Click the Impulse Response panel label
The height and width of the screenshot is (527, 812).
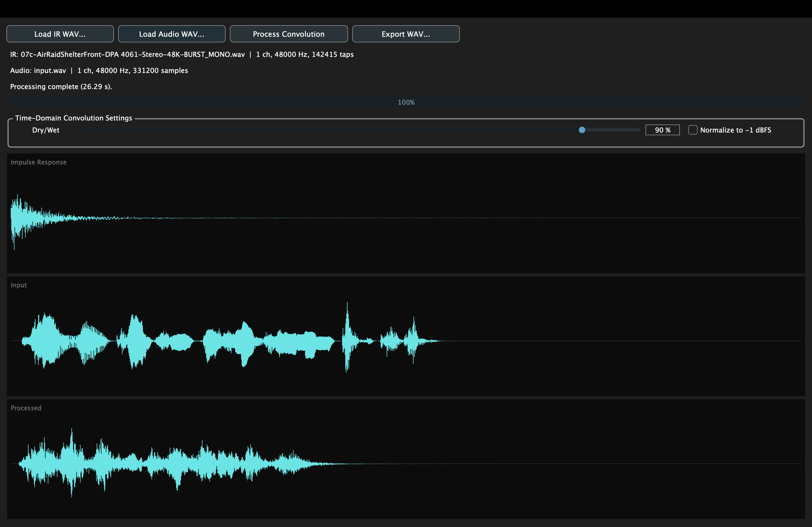pos(39,162)
